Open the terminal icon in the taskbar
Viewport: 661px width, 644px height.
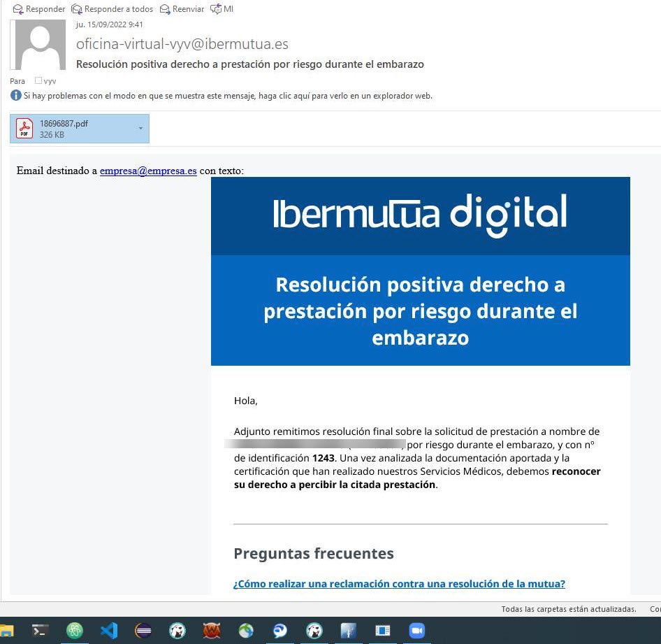(41, 631)
